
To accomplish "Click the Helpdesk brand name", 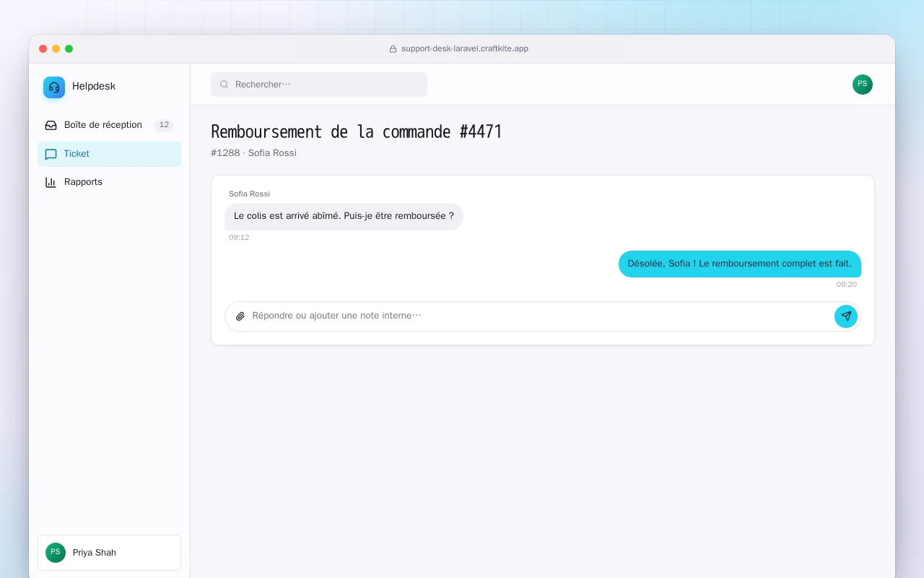I will (x=94, y=86).
